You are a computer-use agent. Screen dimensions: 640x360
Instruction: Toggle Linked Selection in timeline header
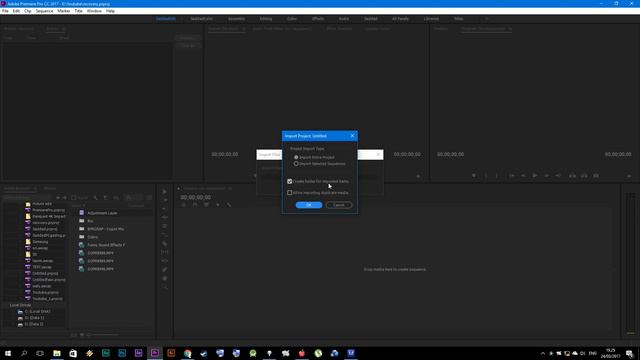tap(206, 204)
